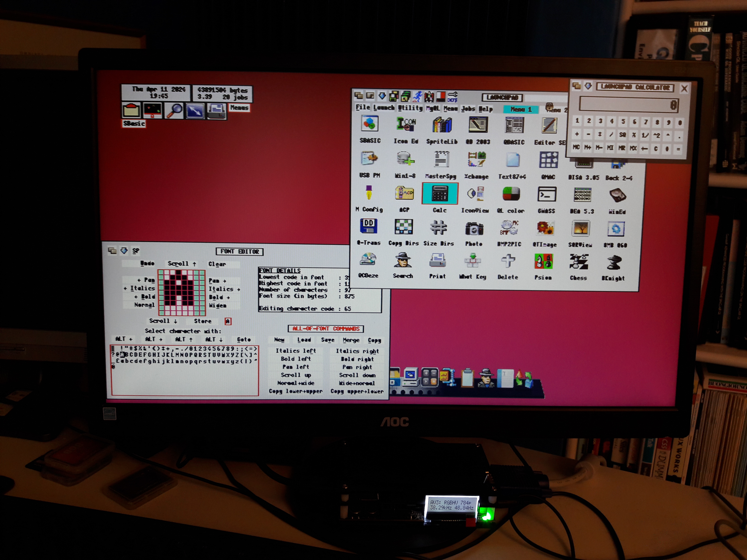Launch QCDeze disc icon
This screenshot has height=560, width=747.
(368, 259)
